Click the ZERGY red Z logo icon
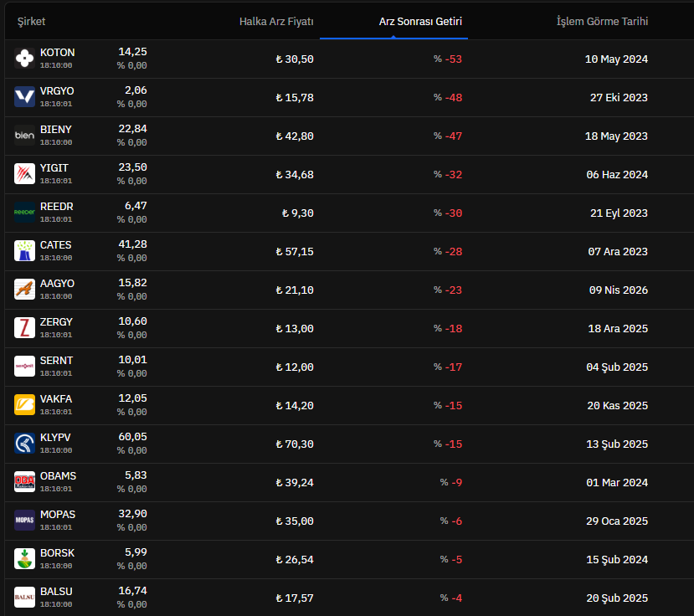 (x=24, y=328)
